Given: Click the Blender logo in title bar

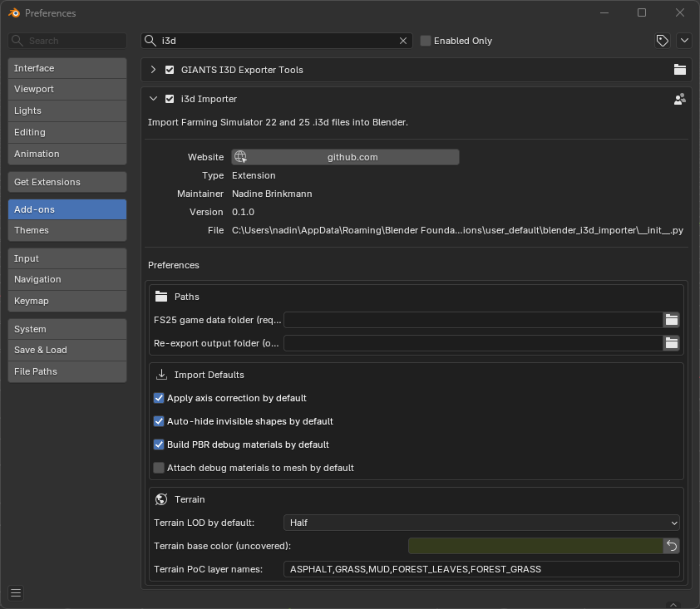Looking at the screenshot, I should (x=14, y=13).
